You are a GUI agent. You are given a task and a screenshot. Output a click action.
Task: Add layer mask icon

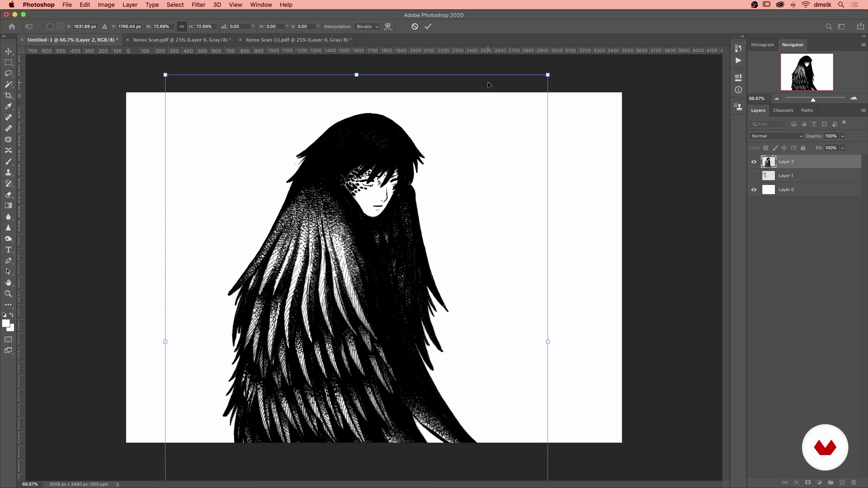pos(808,482)
